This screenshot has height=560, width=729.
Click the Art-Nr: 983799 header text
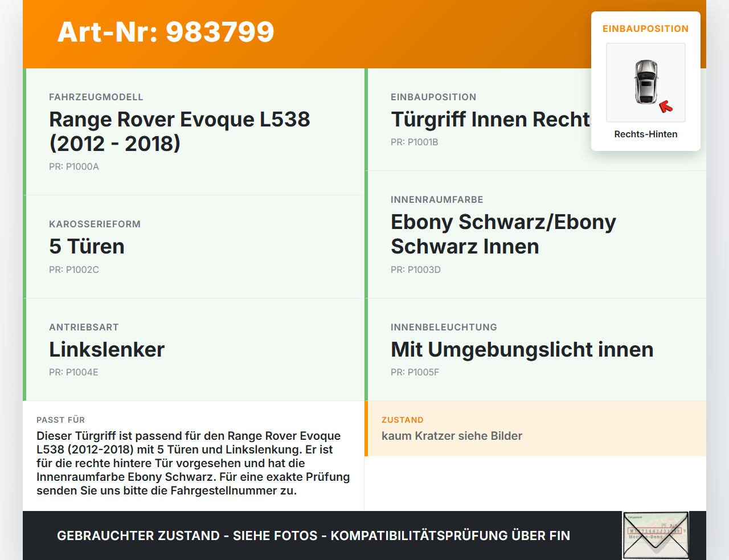tap(165, 32)
